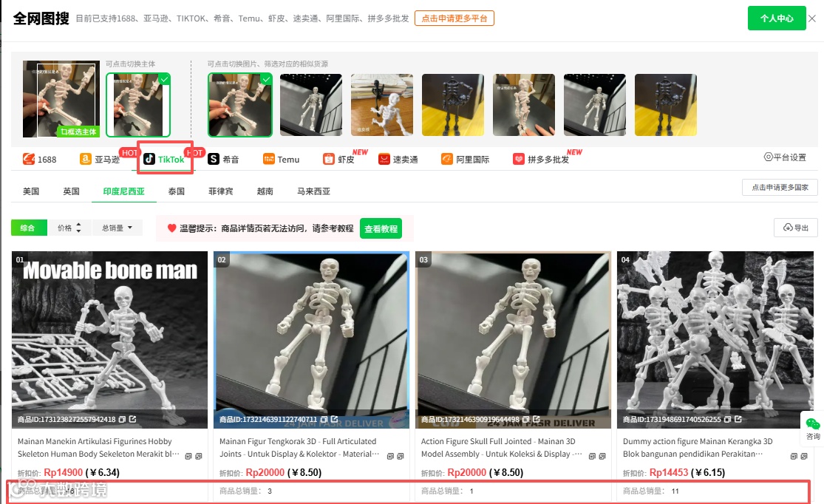Open the Temu platform tab
The height and width of the screenshot is (504, 824).
point(281,159)
